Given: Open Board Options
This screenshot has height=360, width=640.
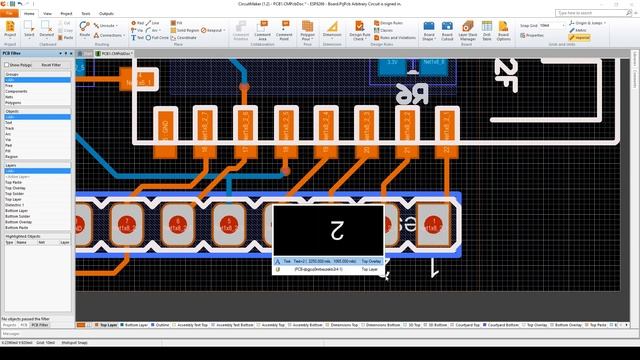Looking at the screenshot, I should tap(503, 30).
